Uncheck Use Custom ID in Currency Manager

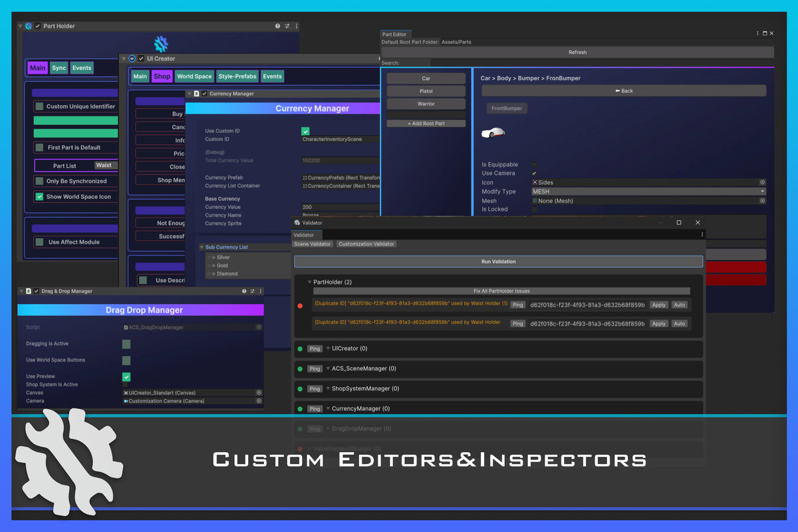[305, 131]
